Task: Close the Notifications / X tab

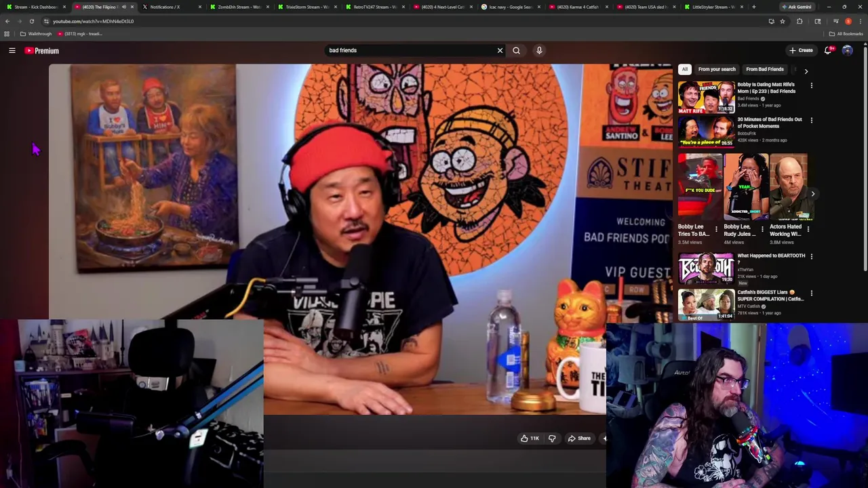Action: (199, 7)
